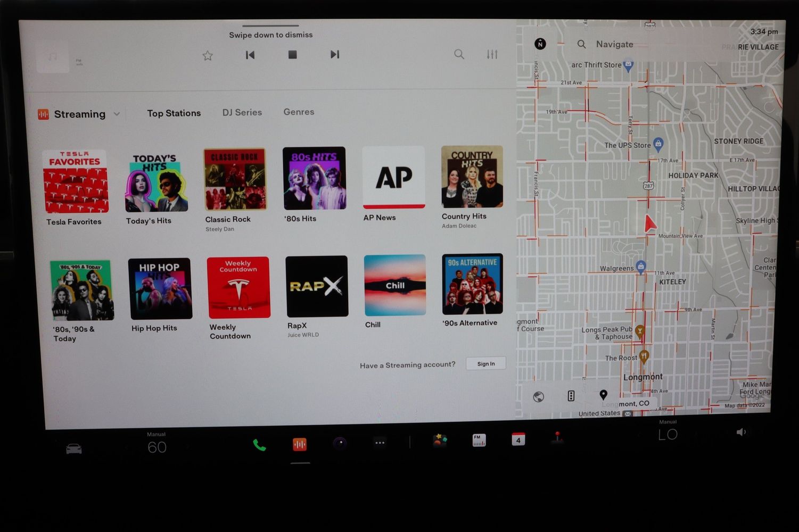Toggle satellite view globe icon
This screenshot has height=532, width=799.
pos(539,397)
